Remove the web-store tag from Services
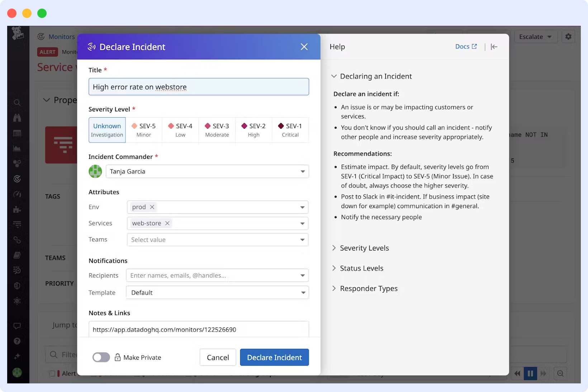Screen dimensions: 588x392 pos(167,223)
